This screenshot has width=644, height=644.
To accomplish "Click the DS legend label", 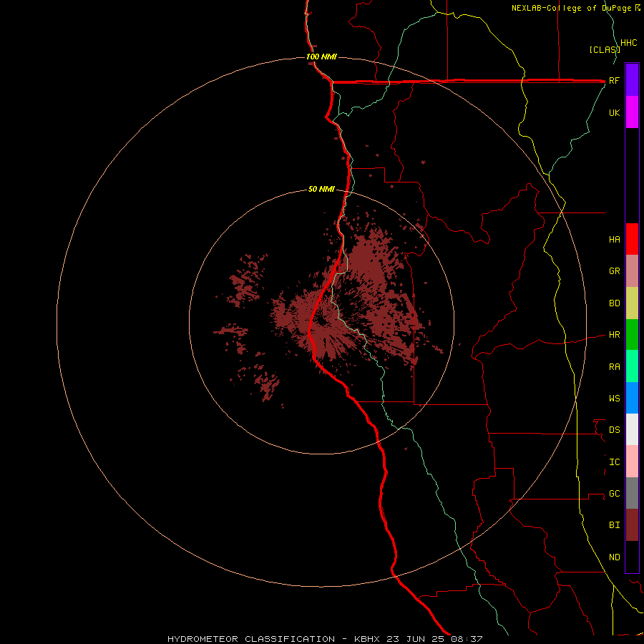I will tap(614, 430).
